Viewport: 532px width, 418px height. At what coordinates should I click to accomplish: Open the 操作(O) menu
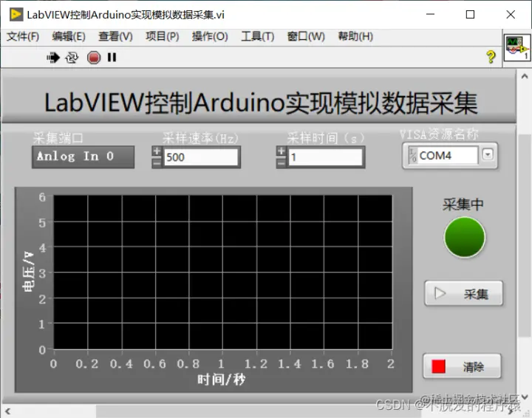tap(210, 36)
